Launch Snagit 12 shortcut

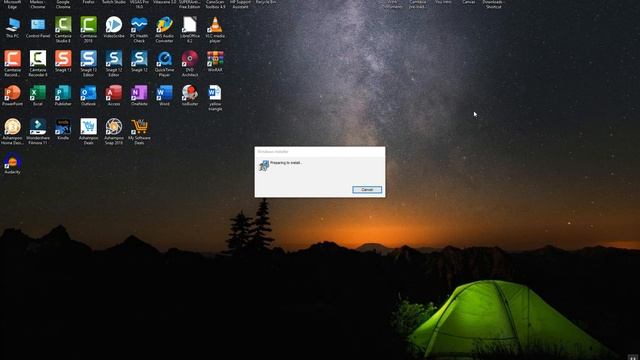coord(139,61)
